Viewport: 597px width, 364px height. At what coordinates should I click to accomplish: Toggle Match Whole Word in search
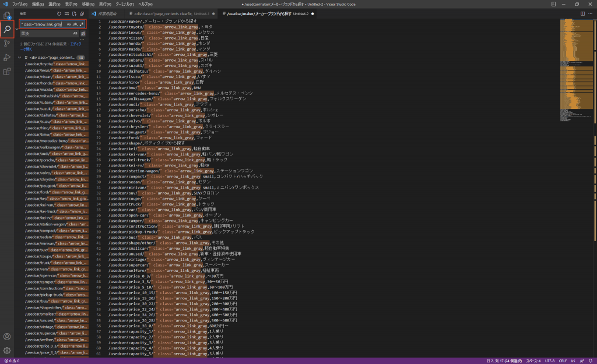(x=75, y=24)
